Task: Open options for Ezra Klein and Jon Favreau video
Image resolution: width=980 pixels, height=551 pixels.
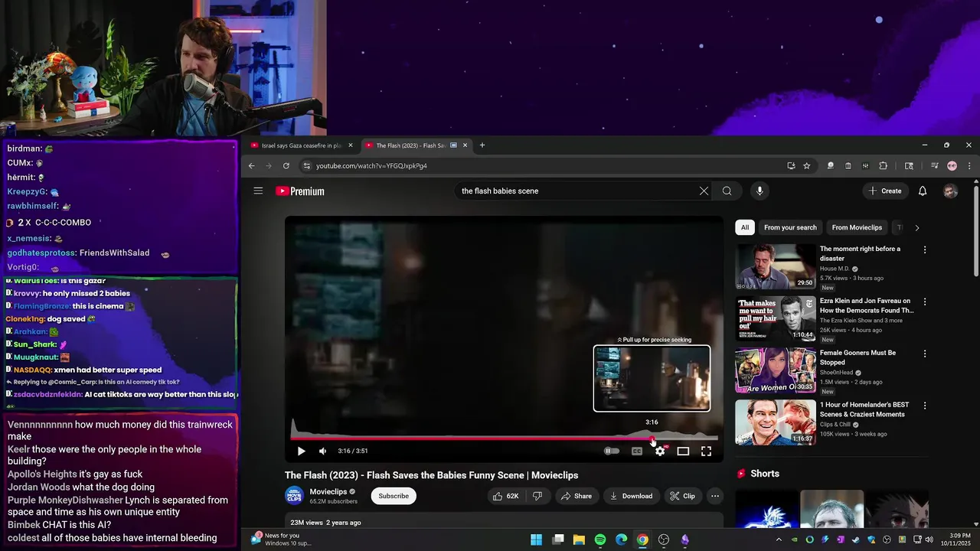Action: coord(925,302)
